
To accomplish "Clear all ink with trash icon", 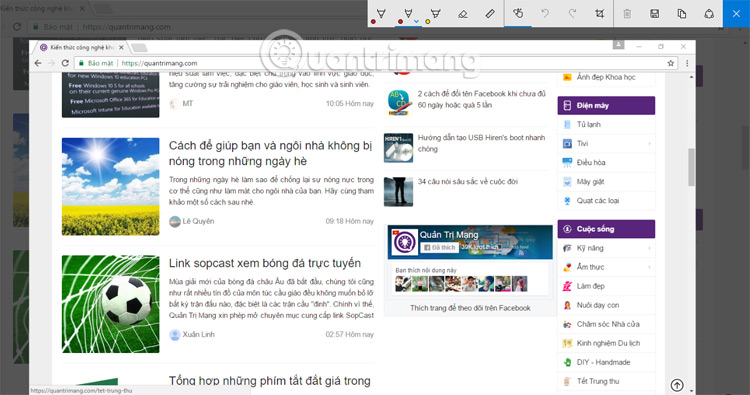I will point(627,13).
